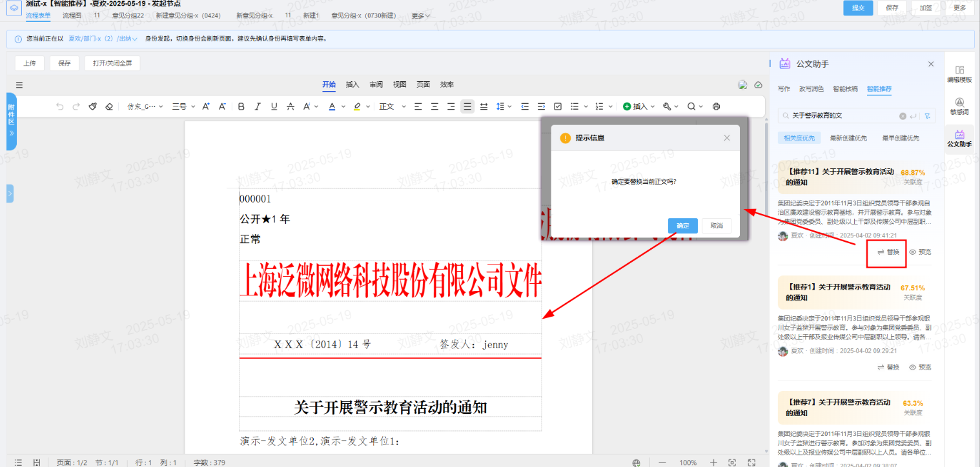Click the hamburger menu icon above toolbar
Image resolution: width=980 pixels, height=467 pixels.
(x=19, y=84)
